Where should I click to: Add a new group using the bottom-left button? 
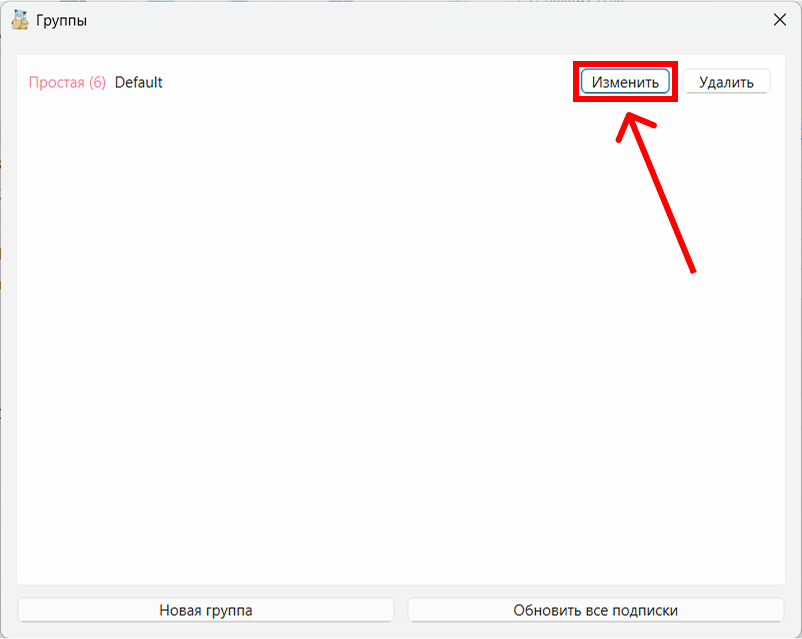click(206, 610)
